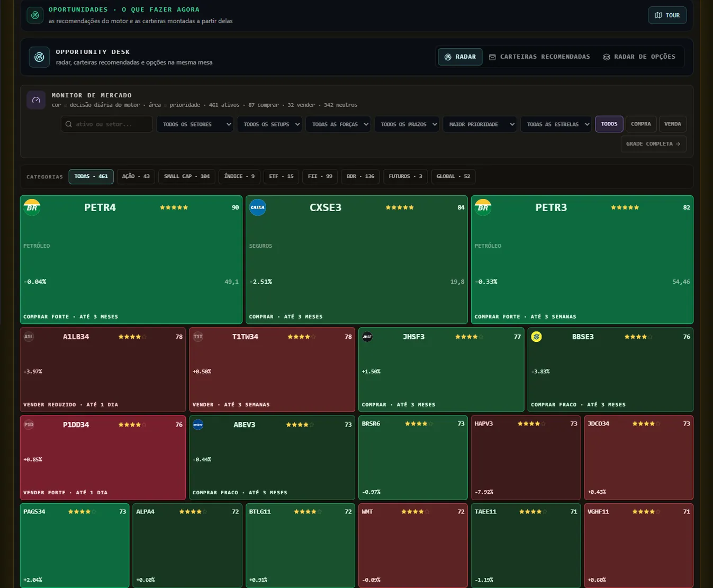Filter categories by Índice 9
This screenshot has width=713, height=588.
[239, 176]
